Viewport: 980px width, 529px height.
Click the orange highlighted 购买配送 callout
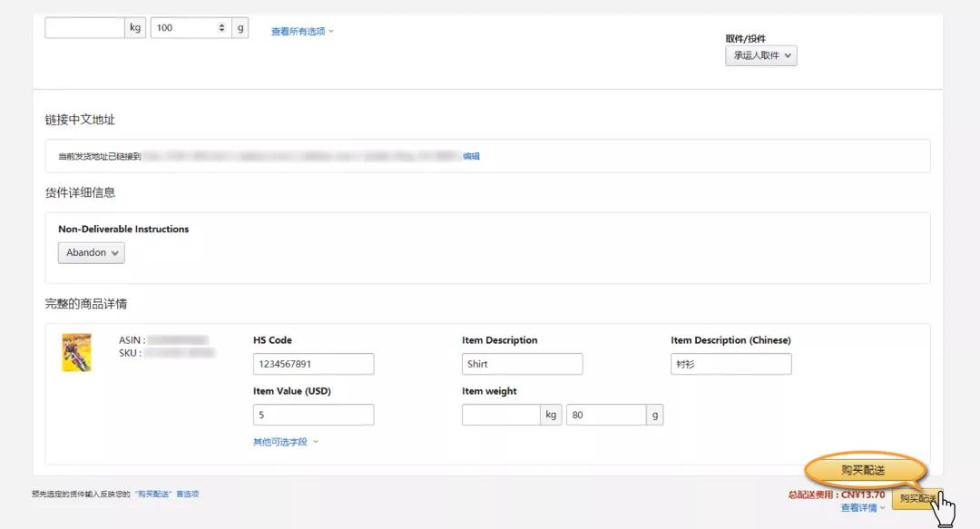coord(863,470)
